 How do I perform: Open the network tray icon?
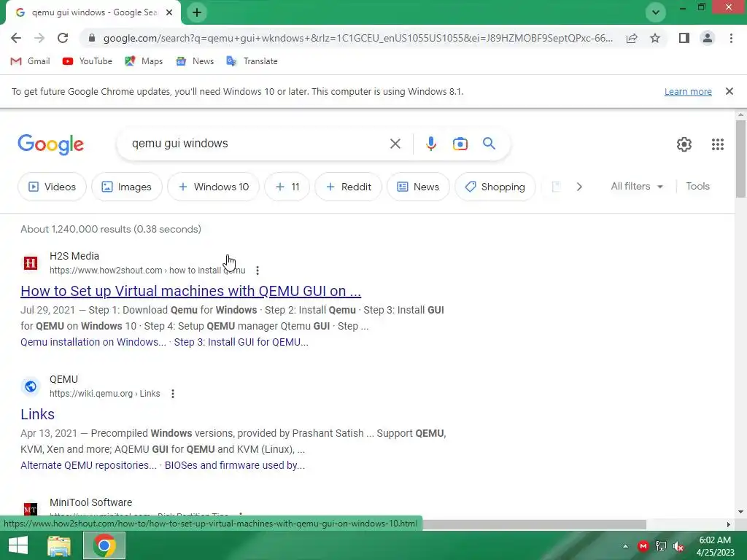coord(661,546)
